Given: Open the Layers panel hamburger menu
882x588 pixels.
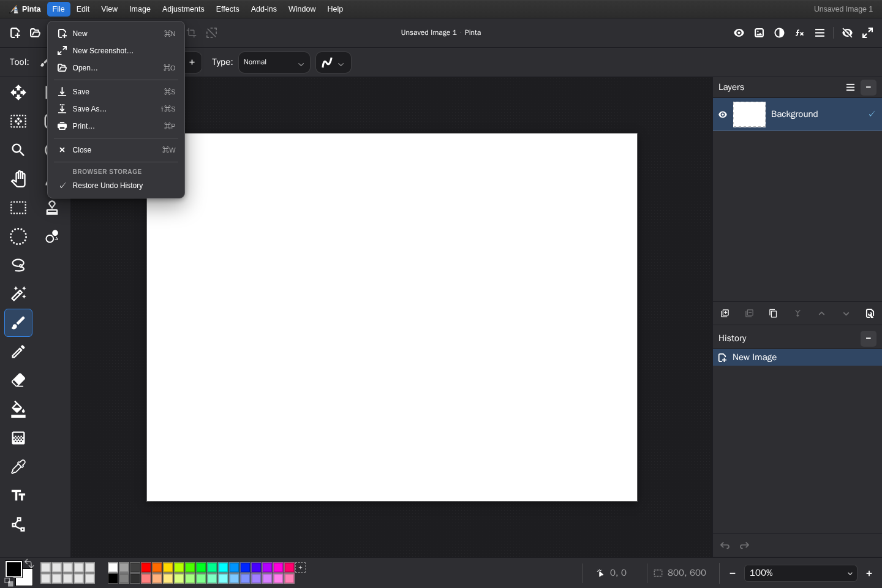Looking at the screenshot, I should coord(850,88).
